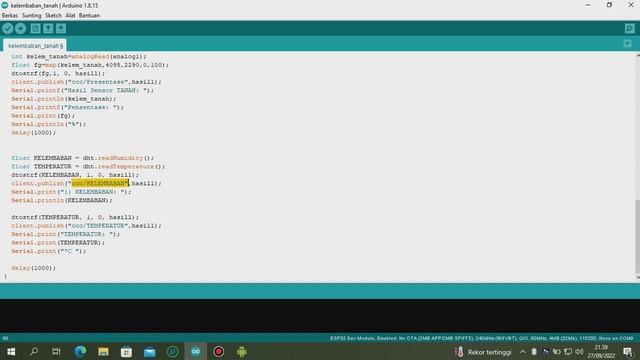The width and height of the screenshot is (640, 360).
Task: Open Microsoft Store from the taskbar
Action: pos(126,352)
